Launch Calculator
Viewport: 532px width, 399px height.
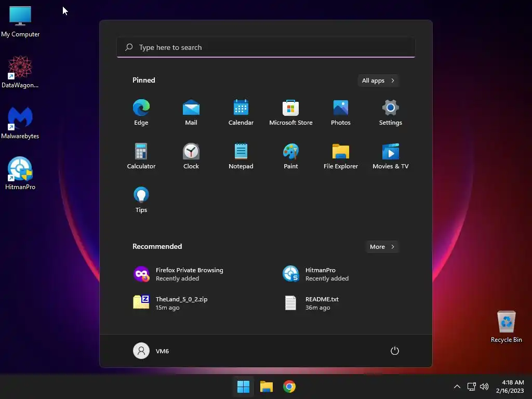tap(141, 156)
